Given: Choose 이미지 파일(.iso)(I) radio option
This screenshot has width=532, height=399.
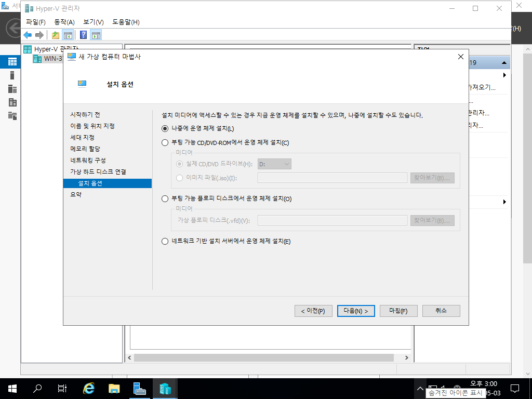Looking at the screenshot, I should (x=179, y=178).
